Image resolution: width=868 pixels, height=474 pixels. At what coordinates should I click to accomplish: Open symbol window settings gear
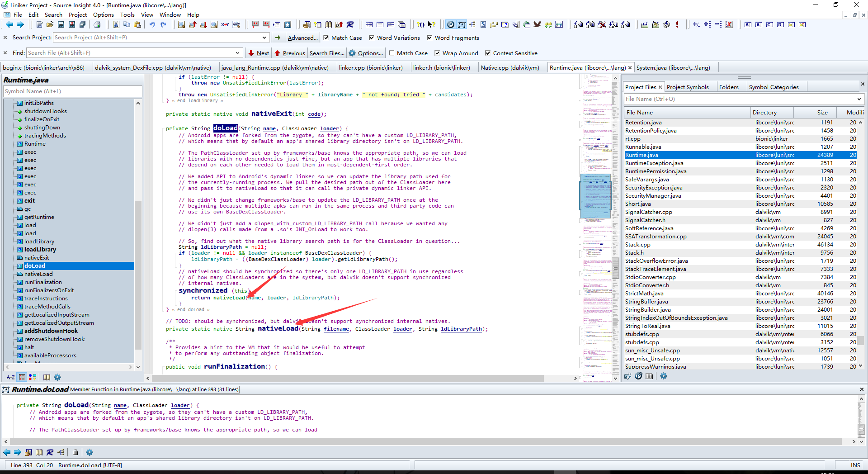click(57, 377)
